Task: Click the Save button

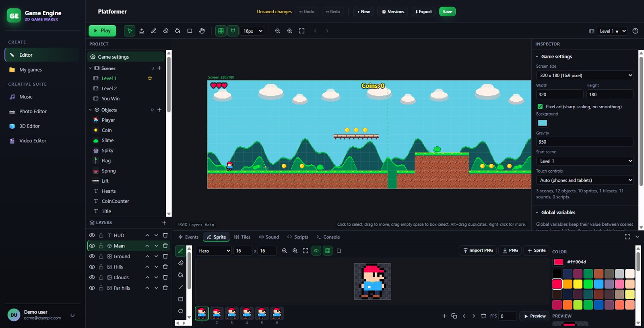Action: [447, 12]
